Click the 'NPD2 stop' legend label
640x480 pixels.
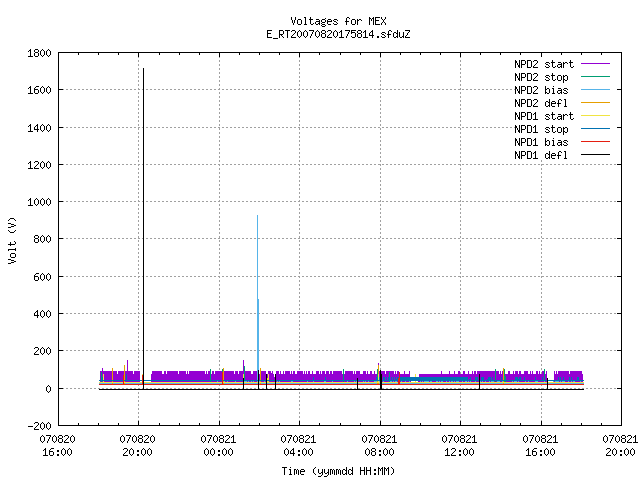point(541,77)
